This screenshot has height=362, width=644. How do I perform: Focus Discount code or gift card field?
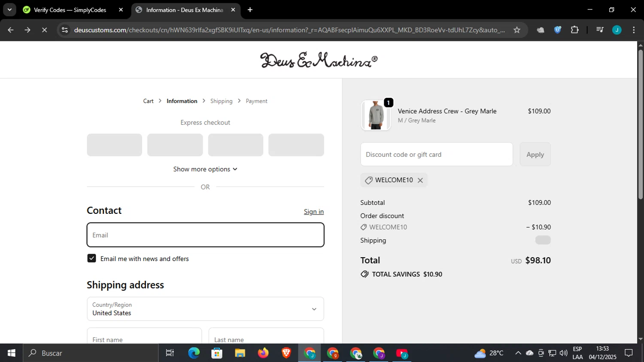click(x=437, y=154)
